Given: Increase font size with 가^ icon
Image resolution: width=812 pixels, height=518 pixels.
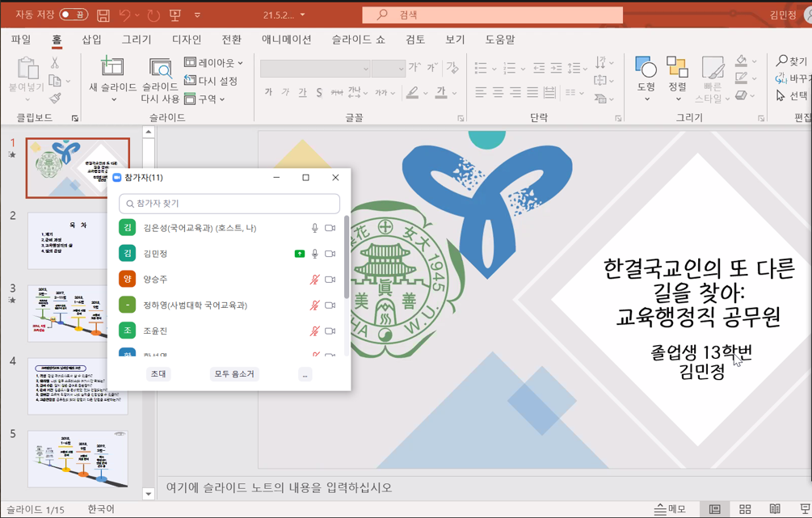Looking at the screenshot, I should tap(414, 67).
